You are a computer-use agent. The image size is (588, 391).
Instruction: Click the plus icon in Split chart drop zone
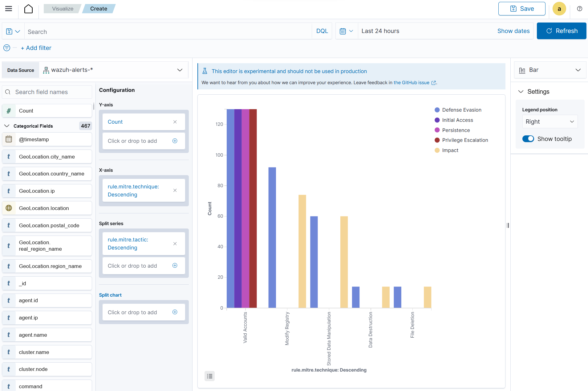[175, 312]
